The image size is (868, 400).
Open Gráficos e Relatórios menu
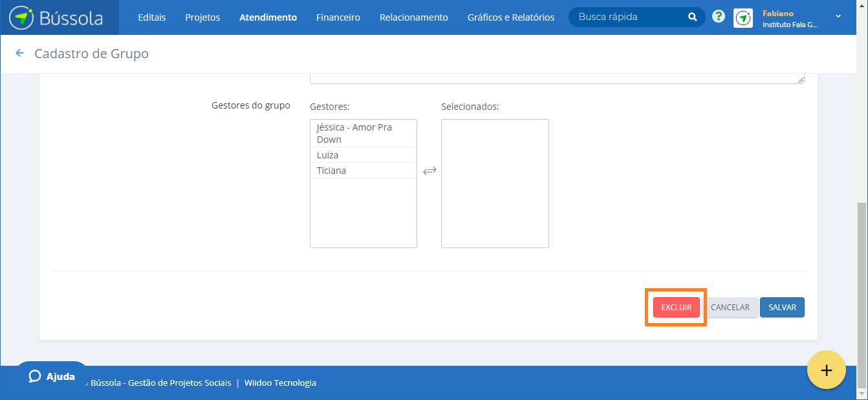click(x=510, y=17)
